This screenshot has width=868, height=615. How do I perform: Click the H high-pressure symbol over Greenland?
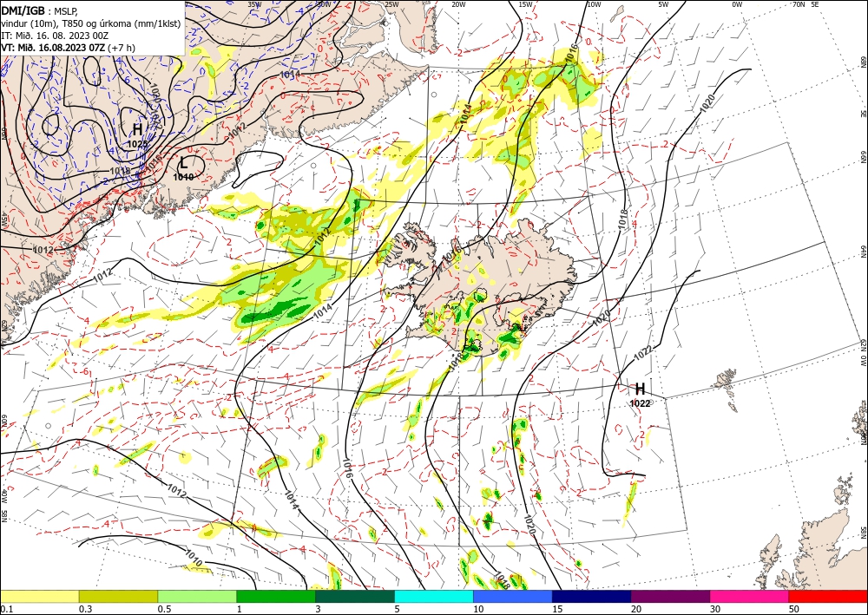pyautogui.click(x=137, y=130)
